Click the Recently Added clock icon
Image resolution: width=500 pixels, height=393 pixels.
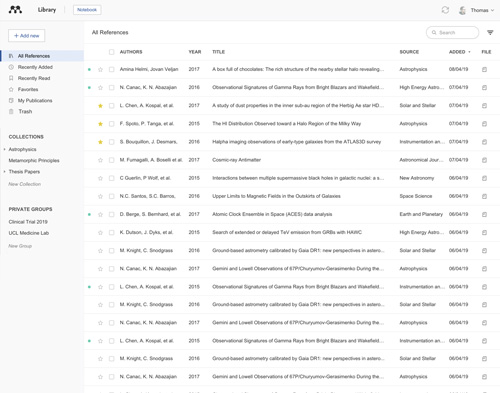tap(11, 67)
